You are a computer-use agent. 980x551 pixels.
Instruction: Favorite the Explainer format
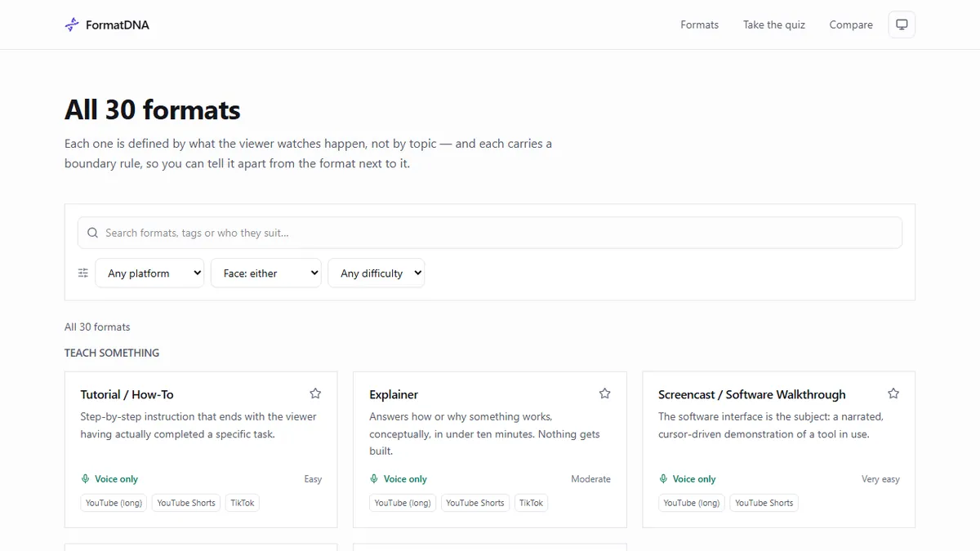(x=604, y=393)
